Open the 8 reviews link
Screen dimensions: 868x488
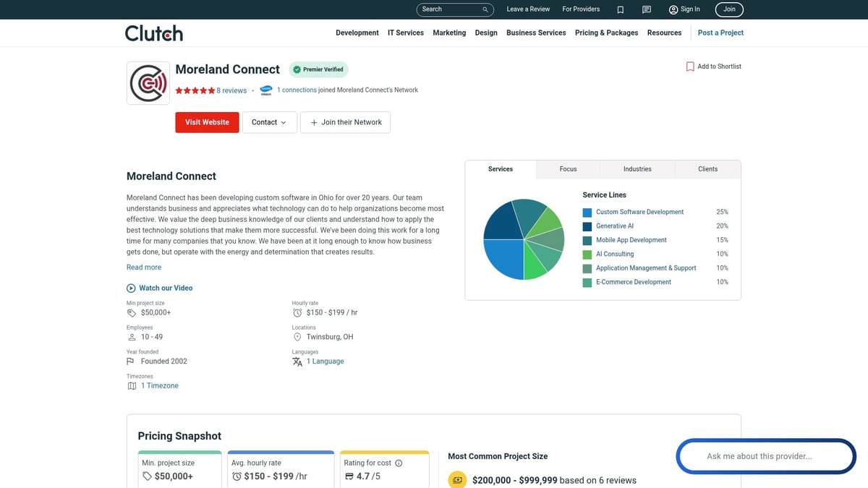(x=231, y=90)
